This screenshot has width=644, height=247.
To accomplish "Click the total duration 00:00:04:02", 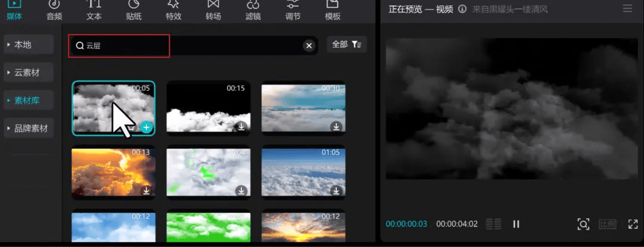I will [x=457, y=224].
